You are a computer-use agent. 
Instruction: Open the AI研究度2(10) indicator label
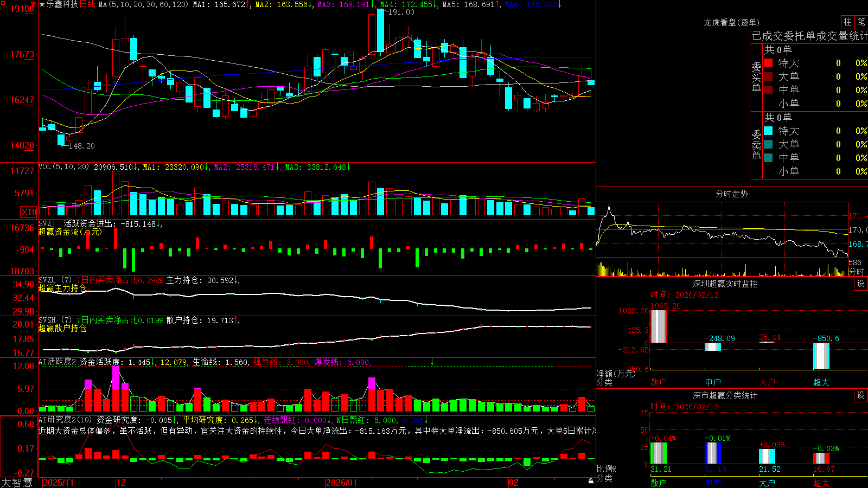[x=65, y=420]
